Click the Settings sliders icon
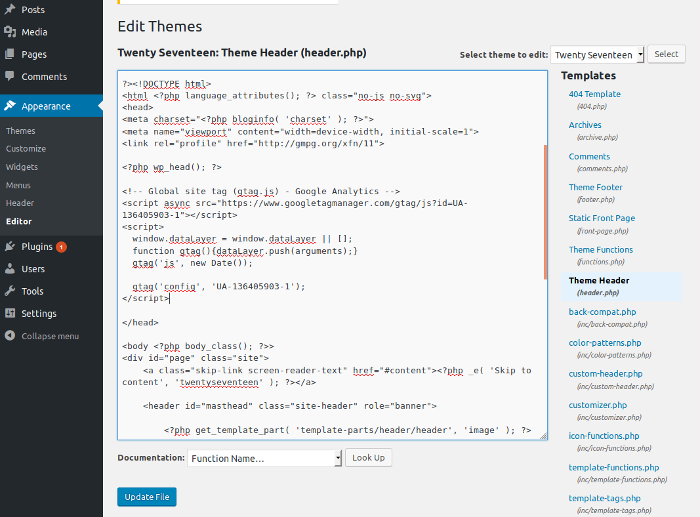700x517 pixels. [x=10, y=313]
